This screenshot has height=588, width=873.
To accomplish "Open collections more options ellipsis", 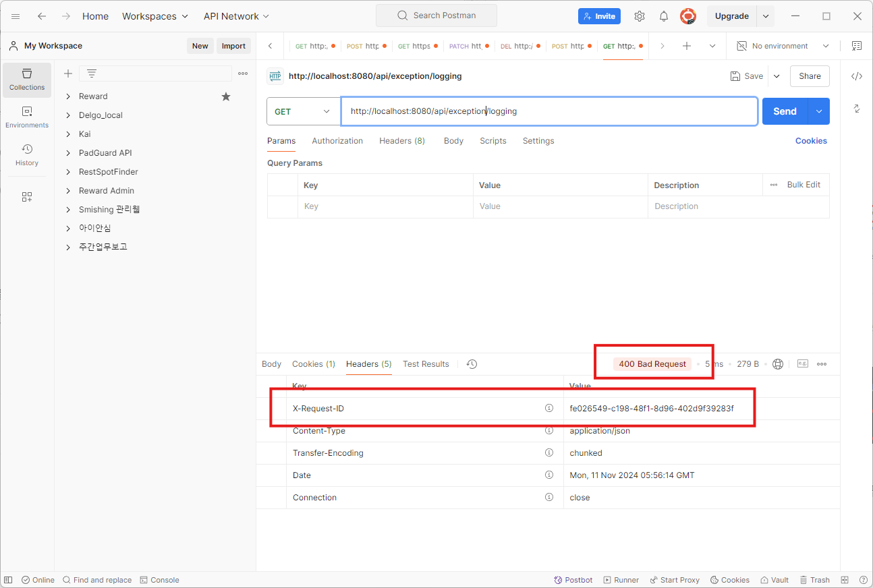I will pos(243,73).
